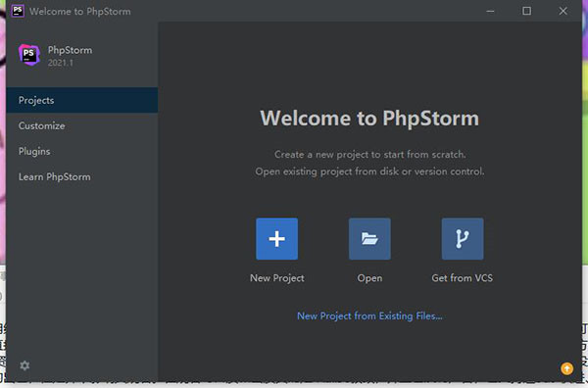Click the Open label under folder icon
The width and height of the screenshot is (588, 388).
tap(369, 278)
